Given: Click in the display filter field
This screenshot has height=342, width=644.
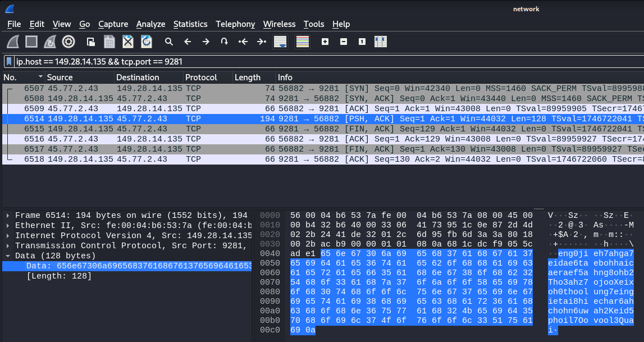Looking at the screenshot, I should pos(328,62).
